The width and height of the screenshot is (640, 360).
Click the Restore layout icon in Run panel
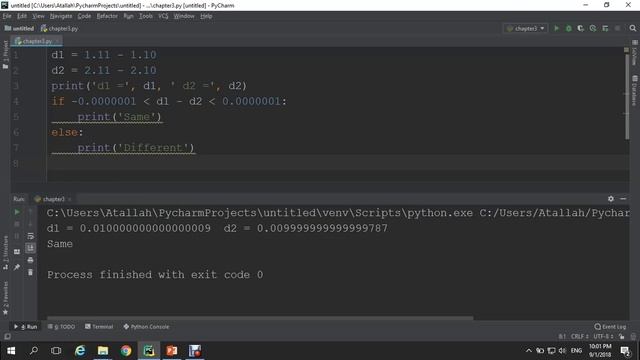17,252
